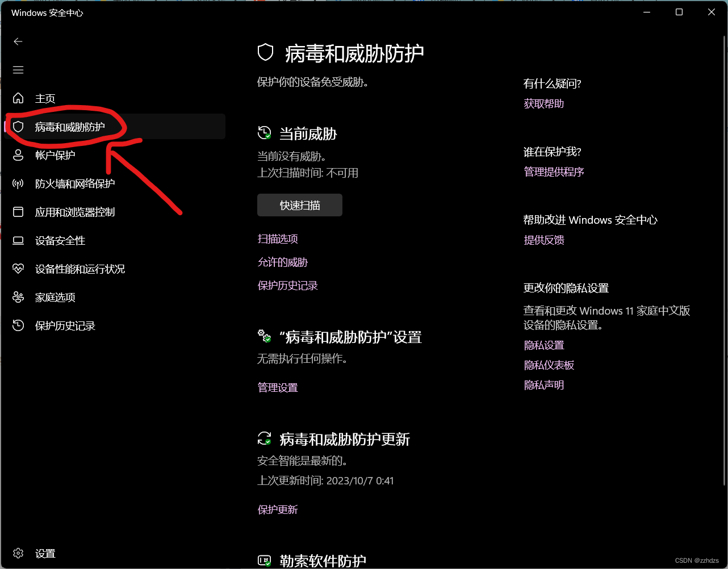The image size is (728, 569).
Task: Open the 扫描选项 link
Action: coord(278,239)
